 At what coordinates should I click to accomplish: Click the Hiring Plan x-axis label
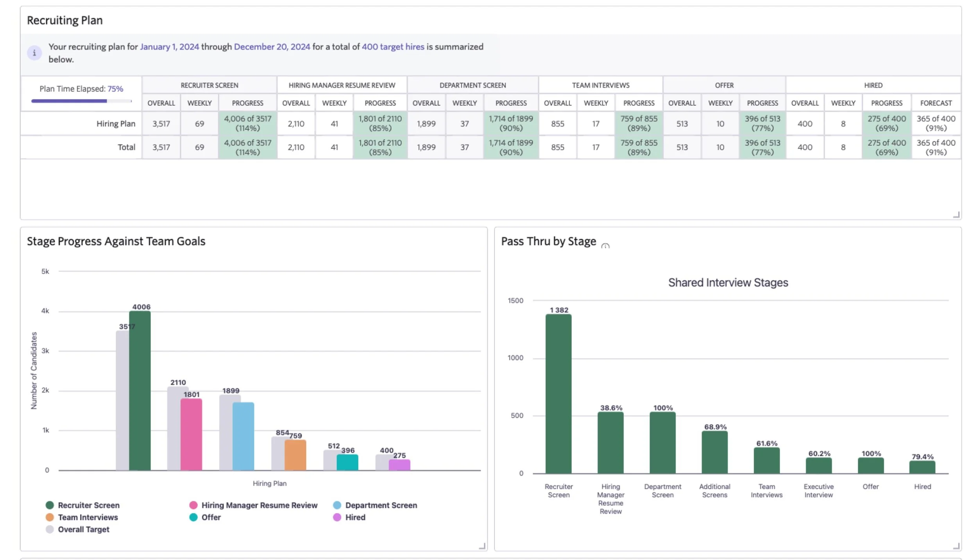coord(270,483)
